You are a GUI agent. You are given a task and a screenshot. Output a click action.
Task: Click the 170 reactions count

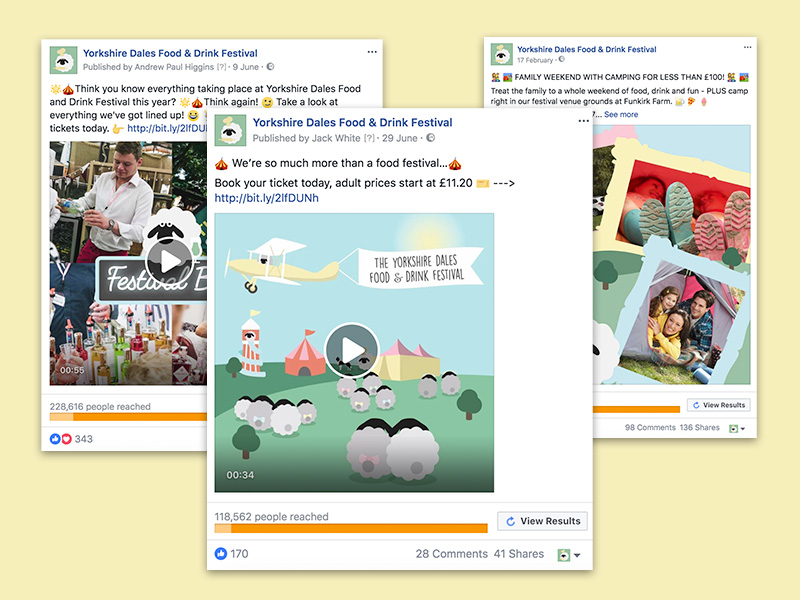[239, 554]
